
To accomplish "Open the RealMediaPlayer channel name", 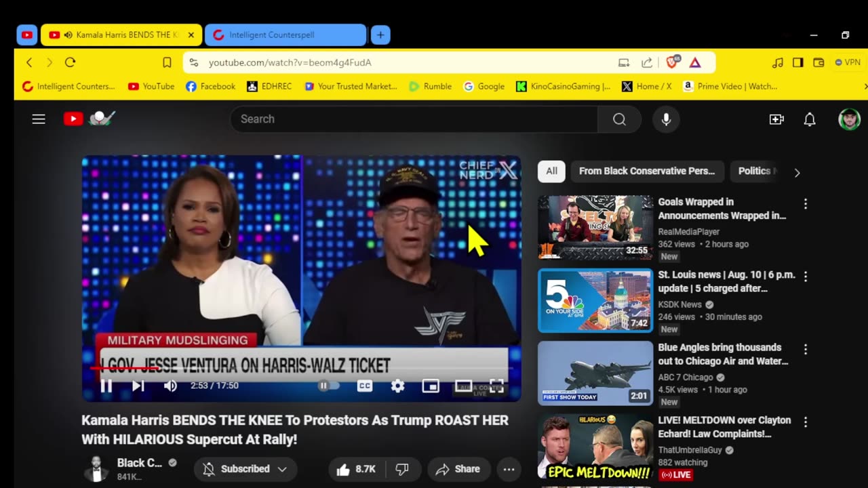I will pos(688,232).
